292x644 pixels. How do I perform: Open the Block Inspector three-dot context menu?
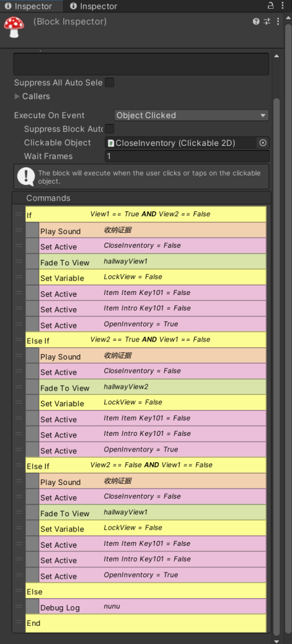tap(278, 21)
